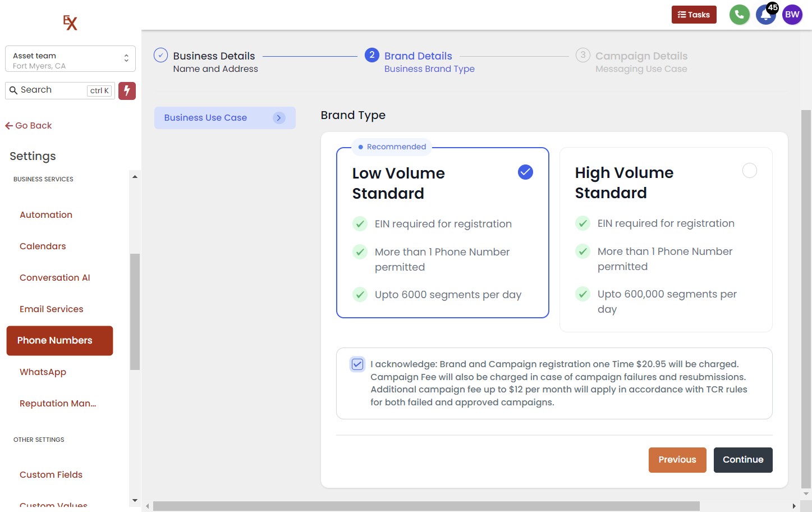The image size is (812, 512).
Task: Uncheck the acknowledge charges checkbox
Action: tap(357, 364)
